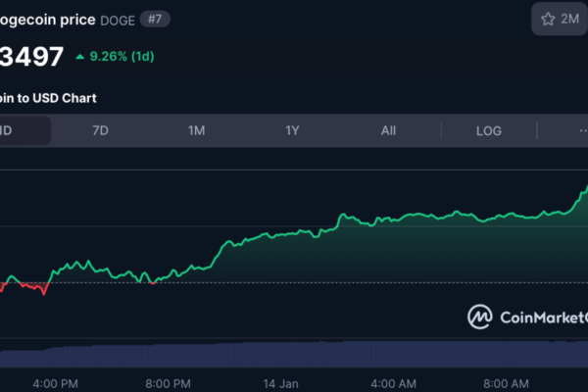Click the 8:00 AM axis label
588x392 pixels.
506,384
